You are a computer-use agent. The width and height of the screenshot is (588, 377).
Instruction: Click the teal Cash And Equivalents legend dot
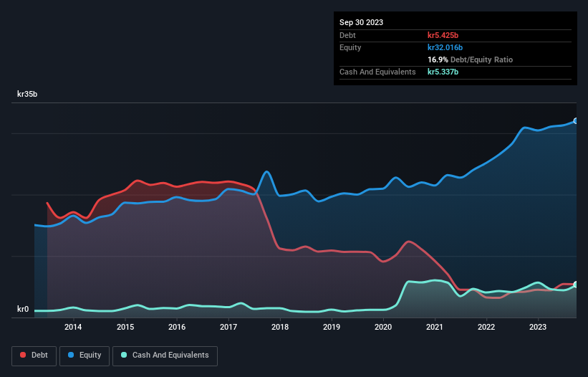pos(124,355)
